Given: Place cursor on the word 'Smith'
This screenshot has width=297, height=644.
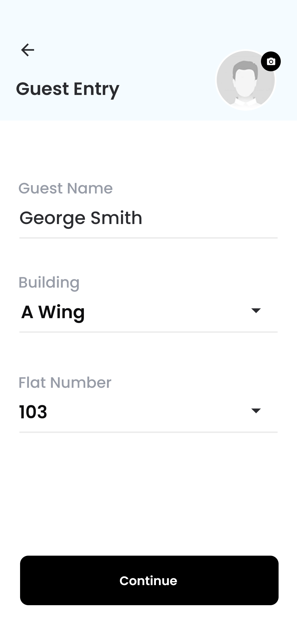Looking at the screenshot, I should click(116, 218).
